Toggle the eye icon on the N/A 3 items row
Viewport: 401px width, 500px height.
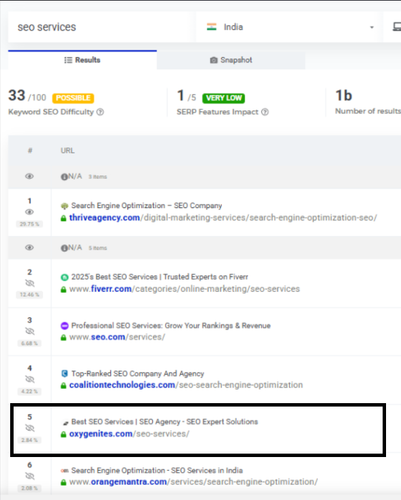pos(29,176)
